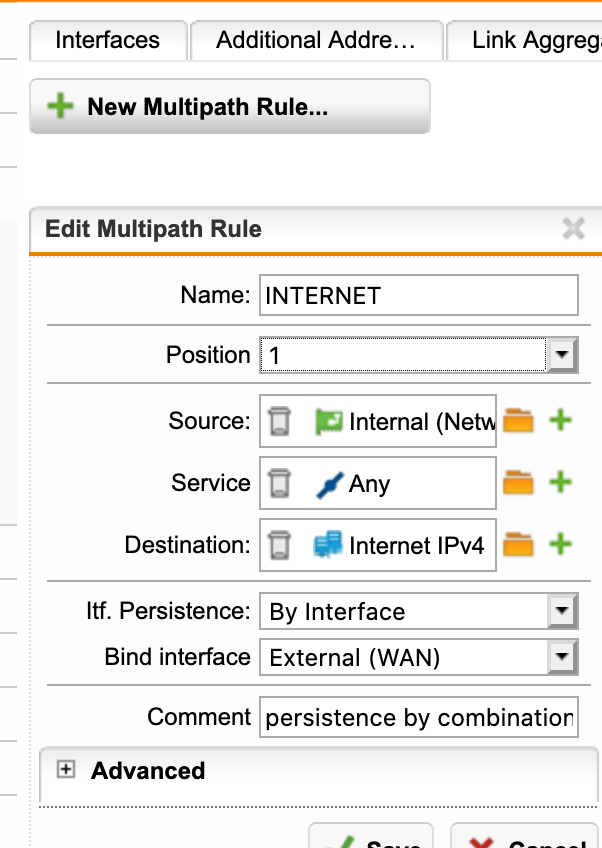
Task: Add a new Source object with plus
Action: pos(561,420)
